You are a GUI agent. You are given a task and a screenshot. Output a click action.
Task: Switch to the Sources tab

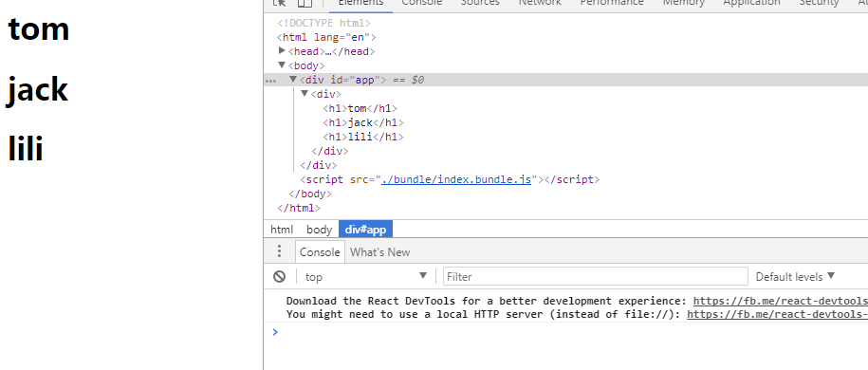coord(480,3)
